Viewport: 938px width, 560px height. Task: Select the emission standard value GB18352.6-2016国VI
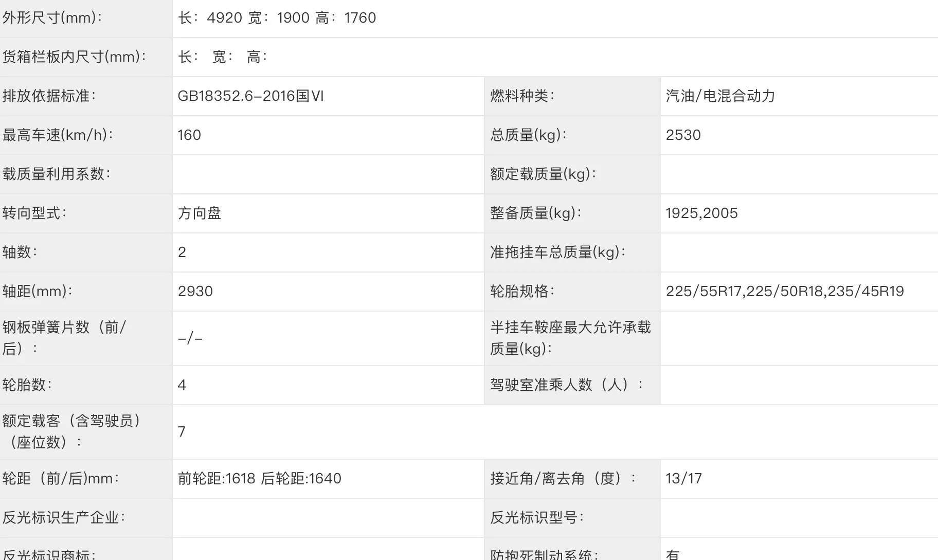point(250,96)
